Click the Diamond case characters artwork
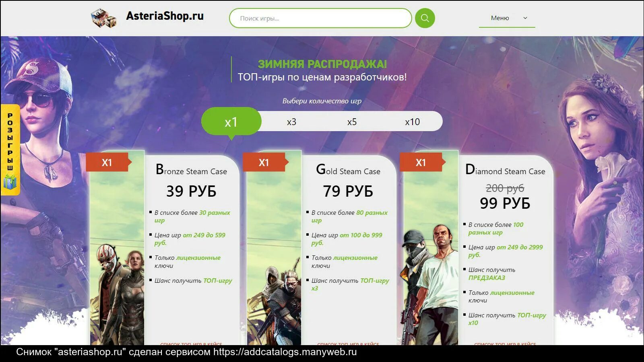The height and width of the screenshot is (362, 644). click(x=430, y=286)
